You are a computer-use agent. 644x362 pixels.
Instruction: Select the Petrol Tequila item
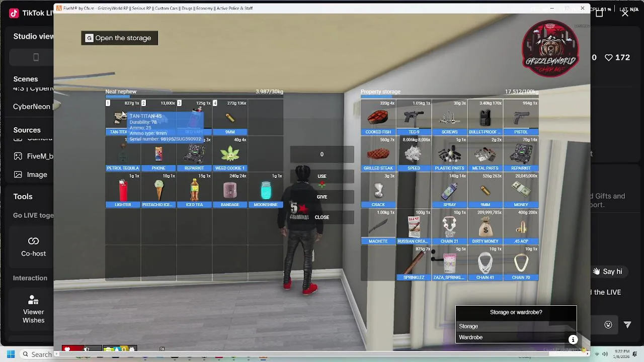123,154
